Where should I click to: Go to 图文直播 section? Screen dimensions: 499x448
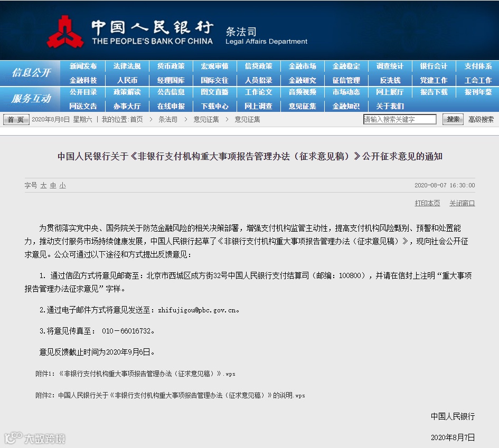[x=214, y=92]
